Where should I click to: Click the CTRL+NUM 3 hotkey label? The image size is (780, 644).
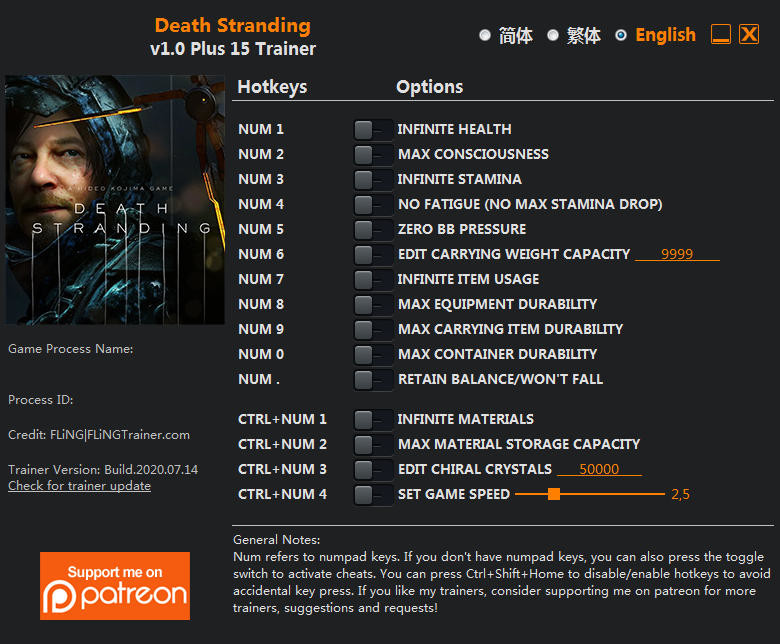coord(282,469)
